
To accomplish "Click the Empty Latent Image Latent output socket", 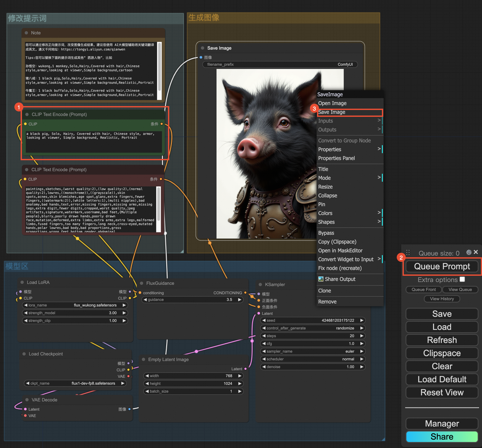I will [245, 369].
